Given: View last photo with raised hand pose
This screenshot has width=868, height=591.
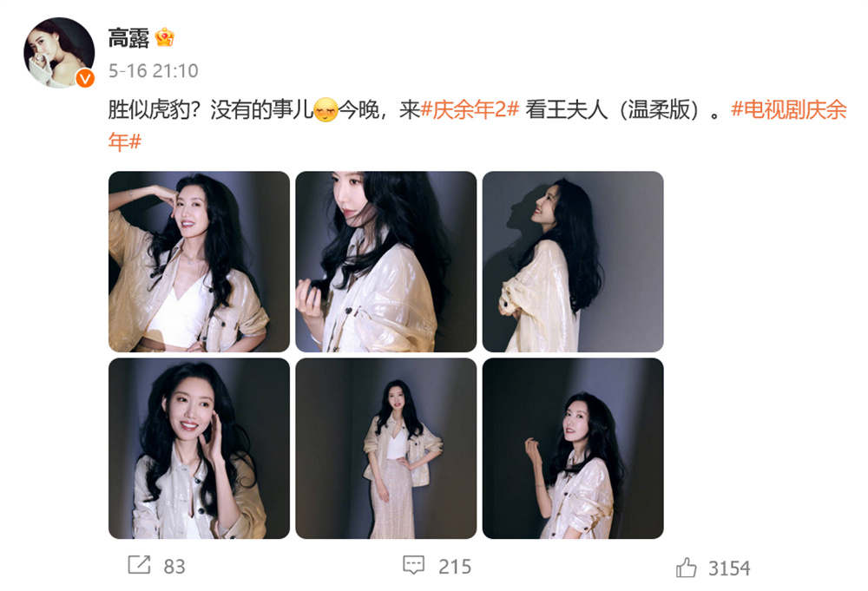Looking at the screenshot, I should [x=573, y=448].
